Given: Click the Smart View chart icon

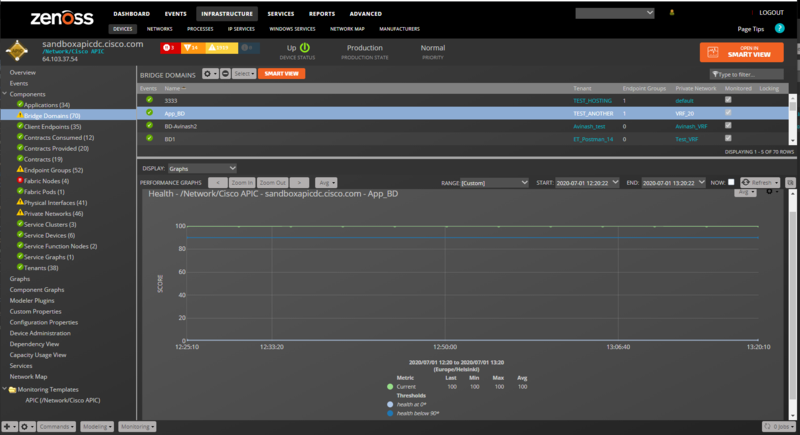Looking at the screenshot, I should 713,52.
